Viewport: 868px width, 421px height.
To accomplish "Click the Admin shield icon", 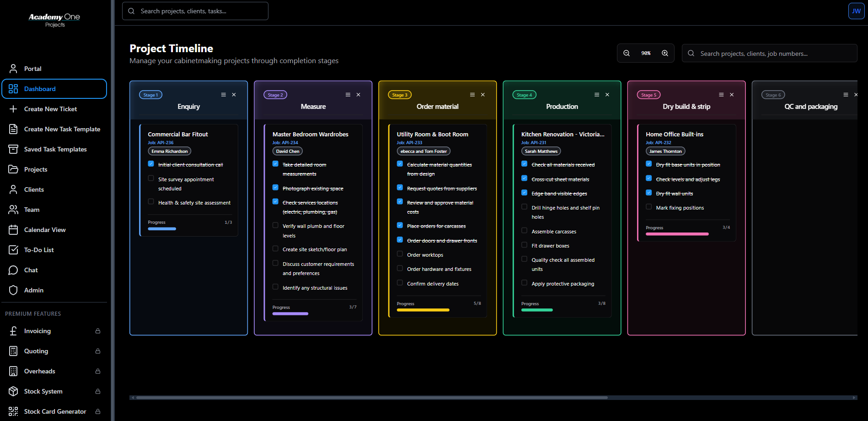I will (x=13, y=290).
